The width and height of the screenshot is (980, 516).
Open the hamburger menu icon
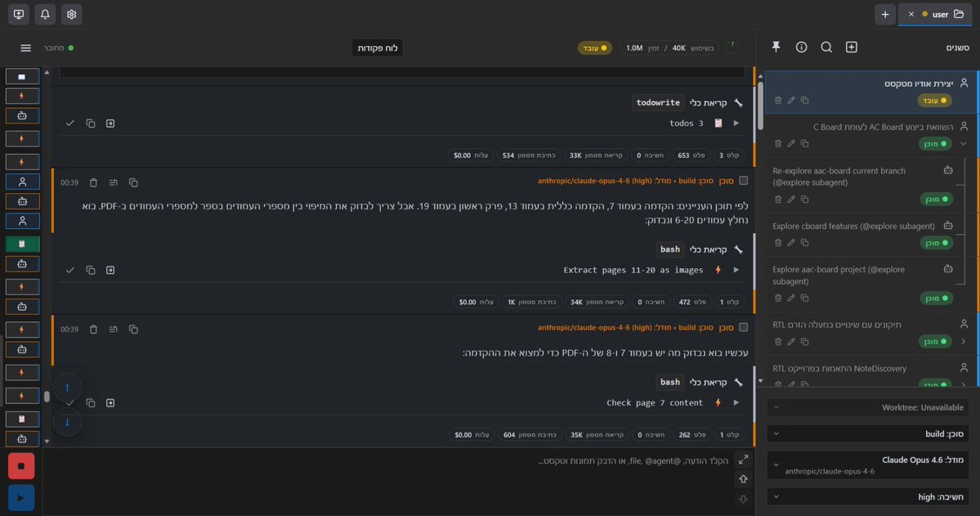[25, 47]
